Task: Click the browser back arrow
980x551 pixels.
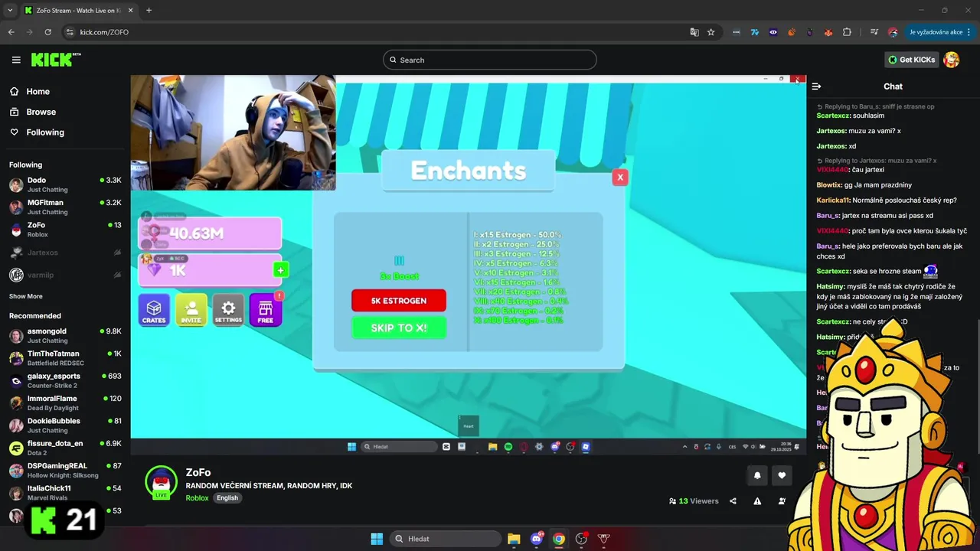Action: [x=11, y=32]
